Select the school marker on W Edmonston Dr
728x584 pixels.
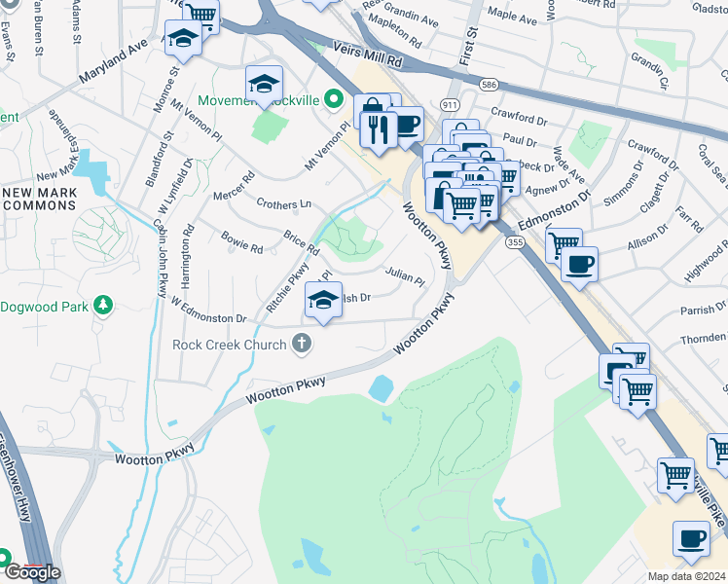coord(323,302)
